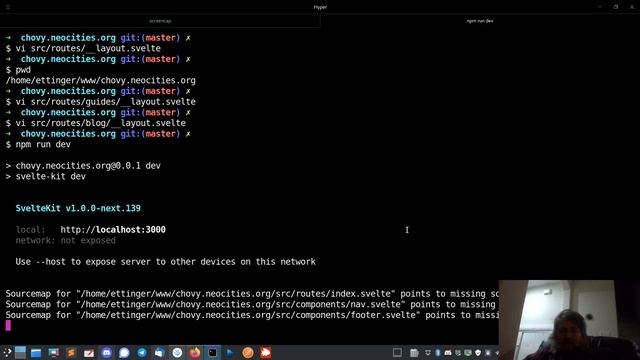Open Telegram from the taskbar
The image size is (640, 360).
[x=142, y=353]
